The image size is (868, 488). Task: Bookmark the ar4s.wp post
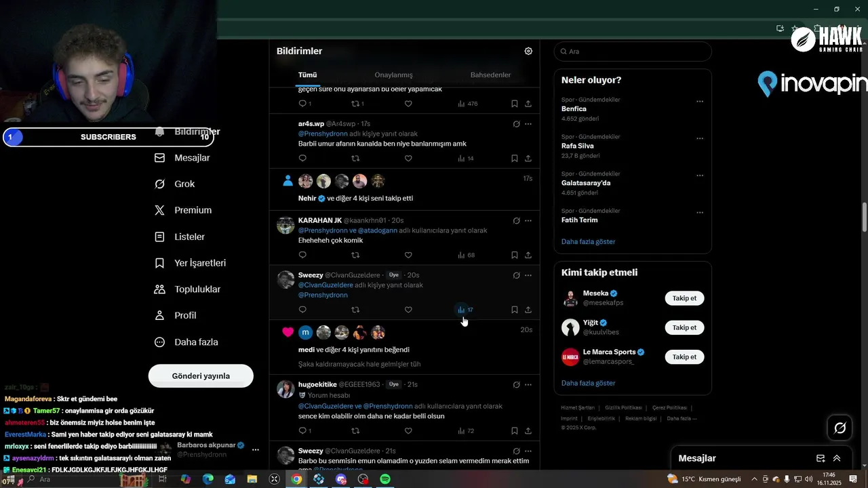(515, 159)
